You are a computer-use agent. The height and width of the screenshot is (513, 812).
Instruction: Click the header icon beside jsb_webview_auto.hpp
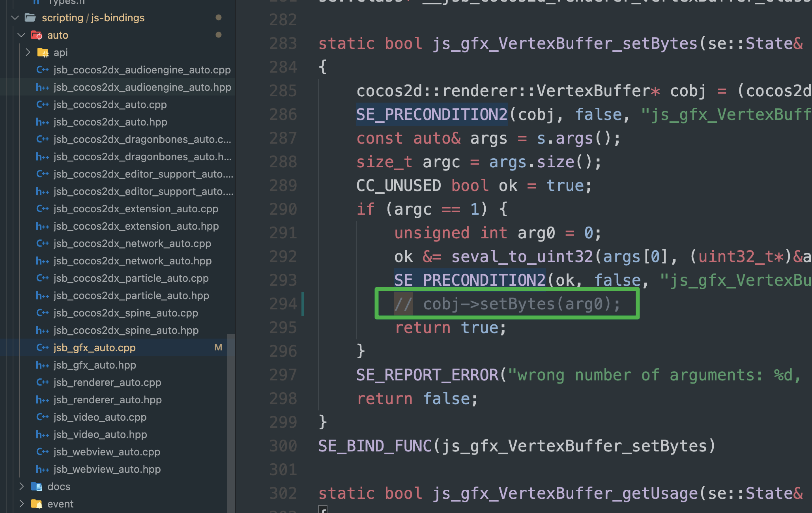pos(42,469)
